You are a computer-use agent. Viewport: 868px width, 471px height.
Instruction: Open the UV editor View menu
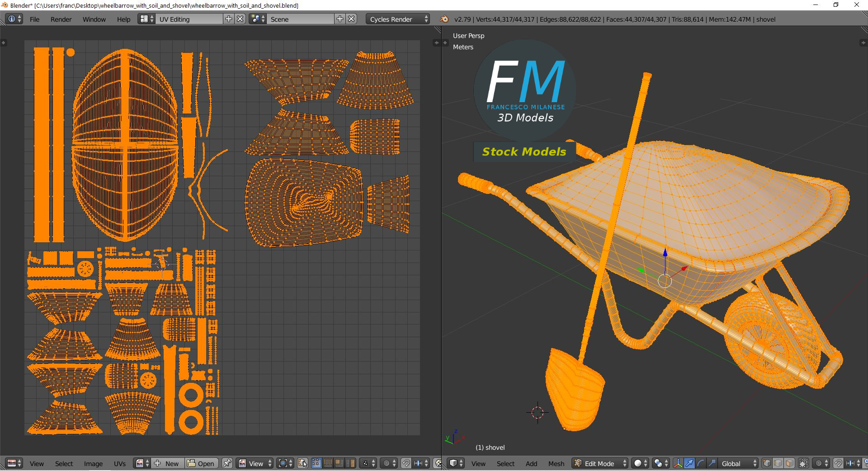pos(37,464)
